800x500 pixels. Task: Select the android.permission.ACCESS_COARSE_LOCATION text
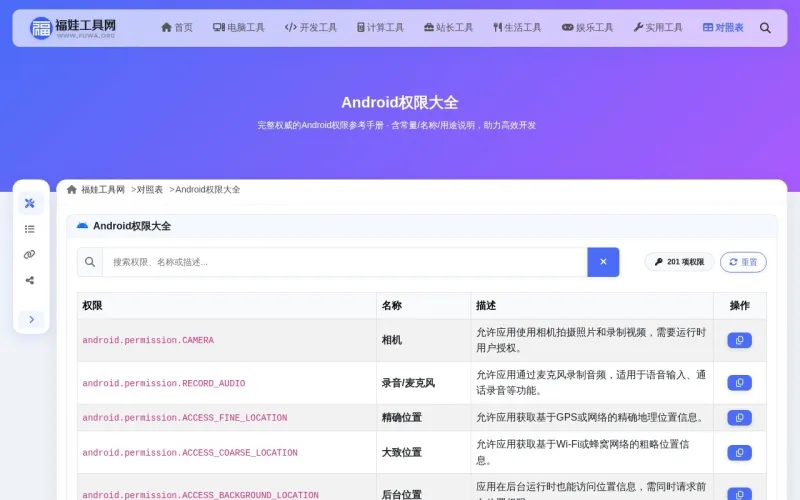(x=190, y=453)
